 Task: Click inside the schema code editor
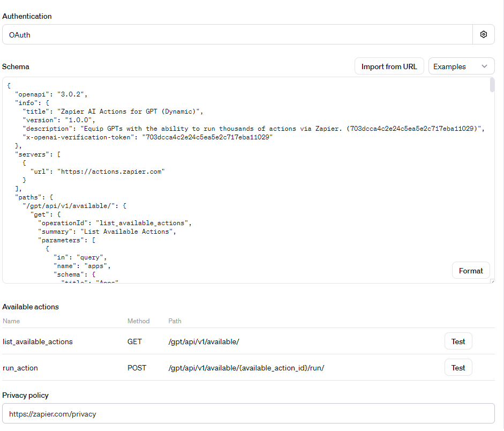pos(248,180)
